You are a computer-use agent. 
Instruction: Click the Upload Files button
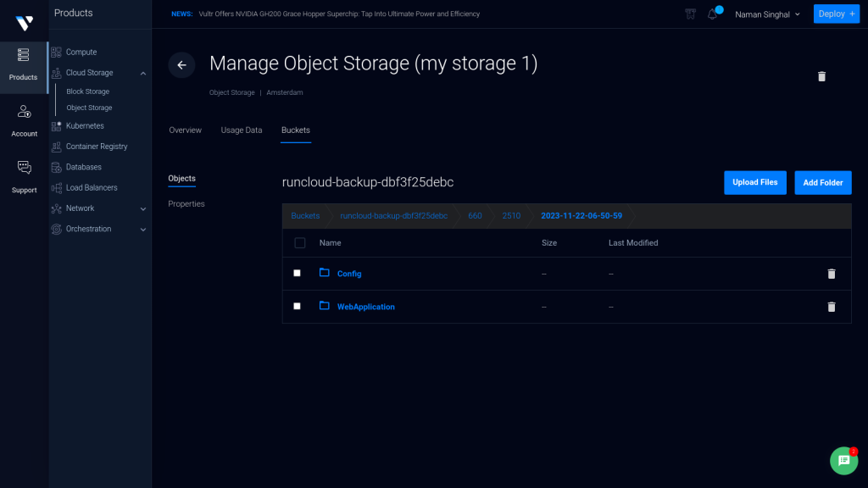click(755, 183)
